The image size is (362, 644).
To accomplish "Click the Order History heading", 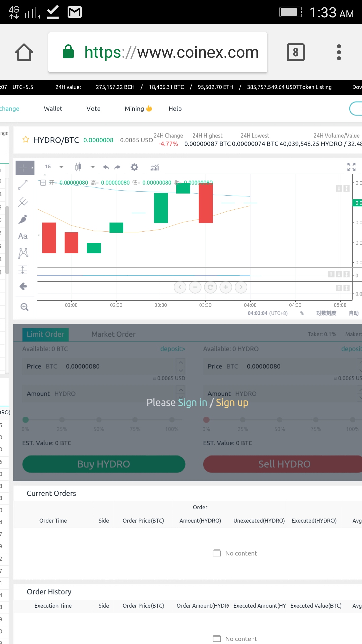I will click(49, 592).
